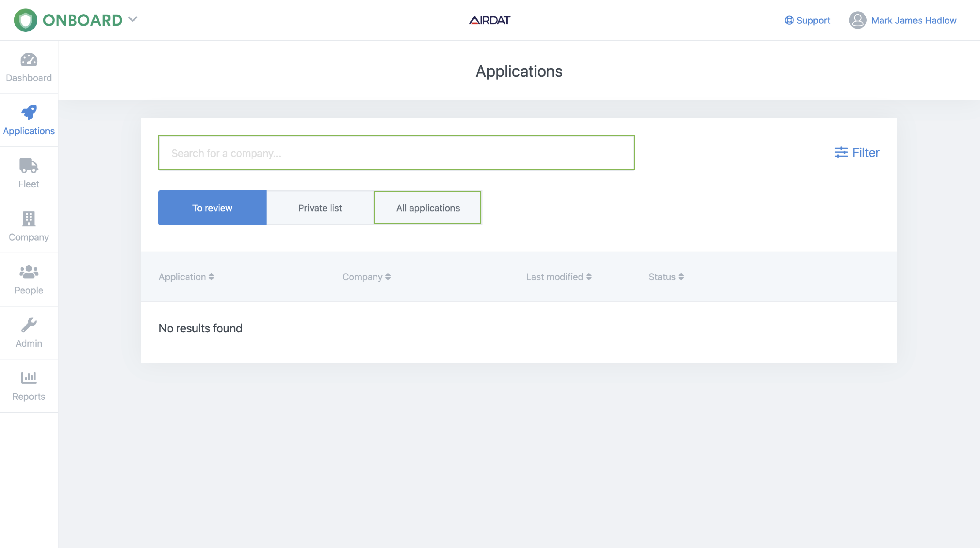Viewport: 980px width, 548px height.
Task: Open the Filter options
Action: pos(857,153)
